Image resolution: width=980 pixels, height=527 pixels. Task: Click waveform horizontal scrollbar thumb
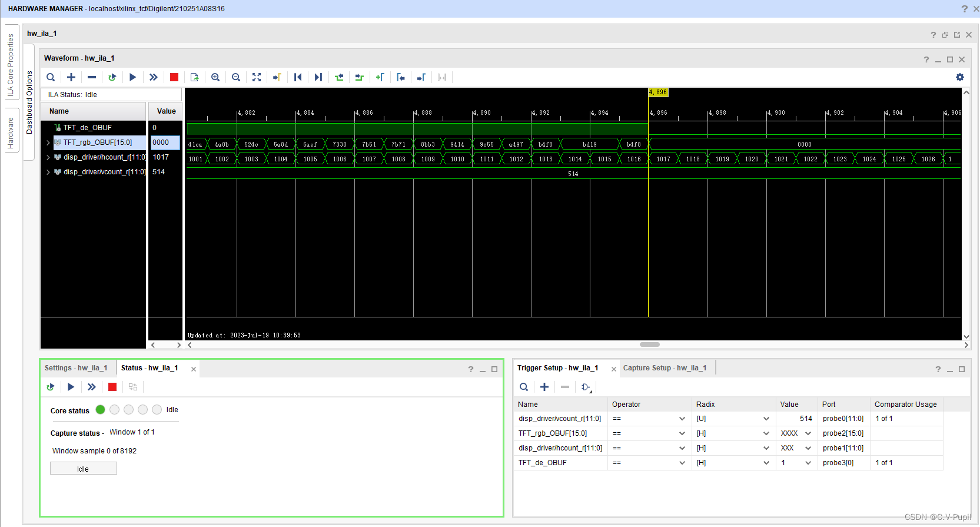[x=650, y=345]
